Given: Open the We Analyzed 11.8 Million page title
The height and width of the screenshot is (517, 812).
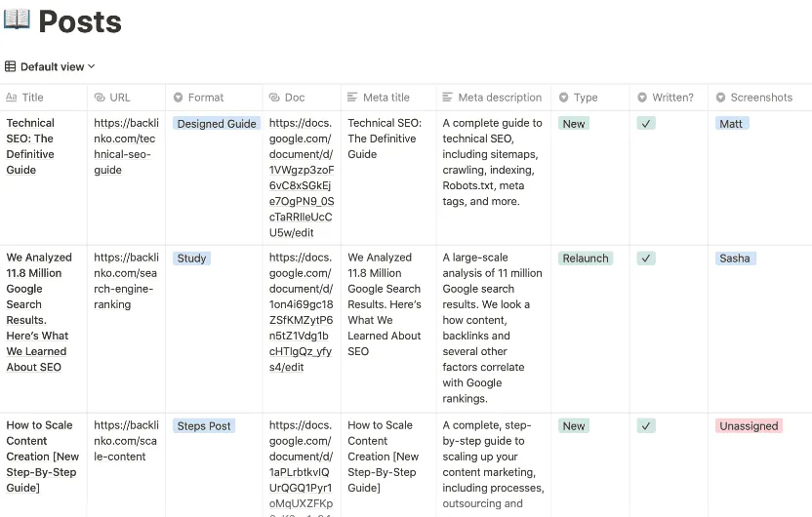Looking at the screenshot, I should 39,312.
